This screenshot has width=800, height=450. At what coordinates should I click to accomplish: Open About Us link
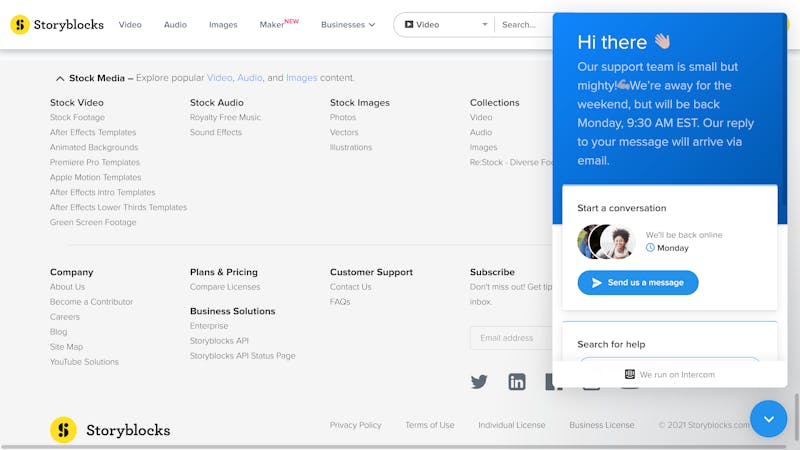pos(67,287)
